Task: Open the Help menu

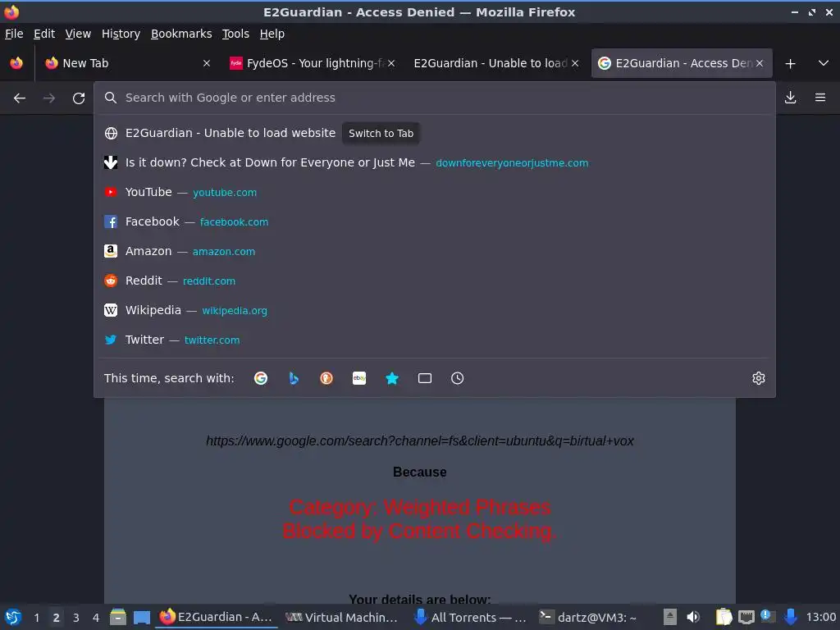Action: 272,34
